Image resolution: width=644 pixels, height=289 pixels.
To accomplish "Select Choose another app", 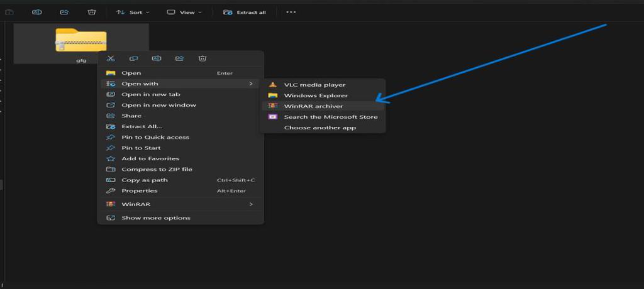I will [x=323, y=128].
